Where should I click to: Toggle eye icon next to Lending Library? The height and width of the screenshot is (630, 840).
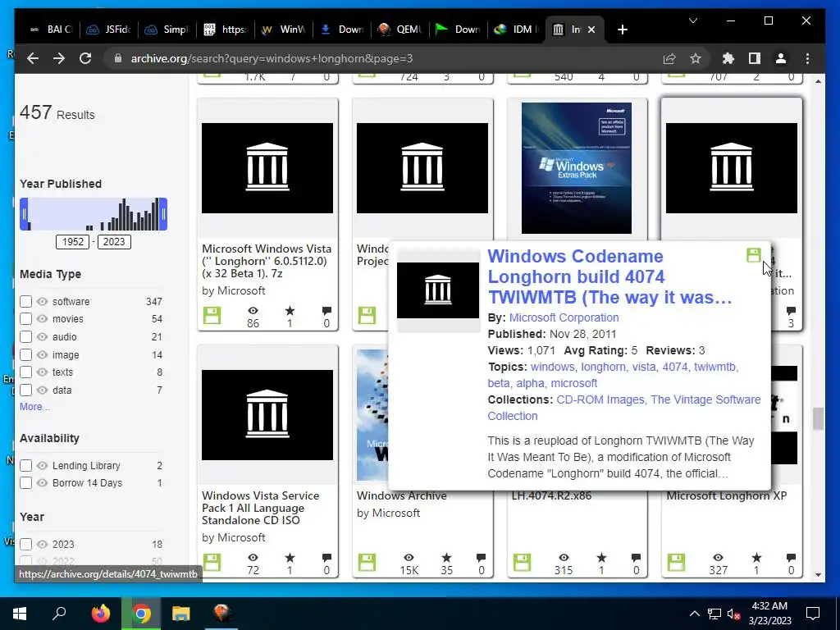click(43, 466)
